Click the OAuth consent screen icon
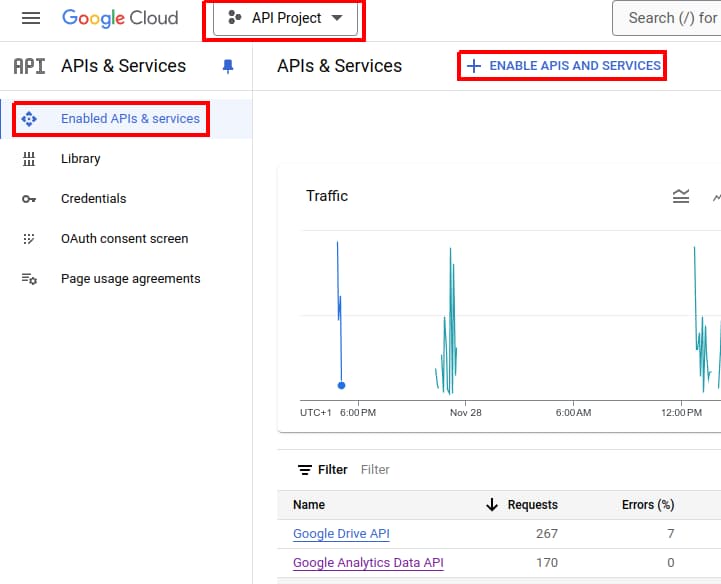 [29, 239]
